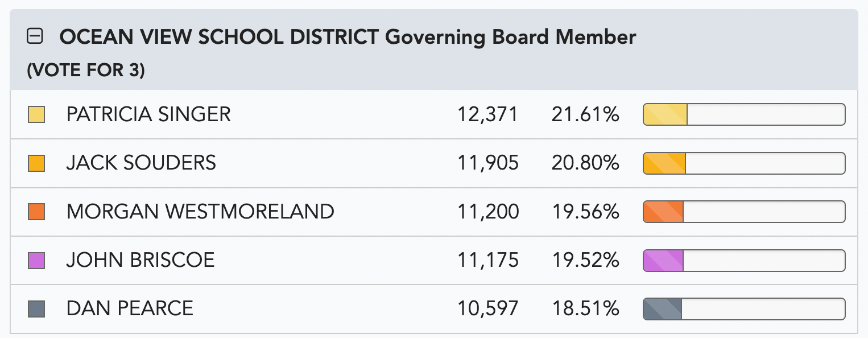The height and width of the screenshot is (338, 868).
Task: Click the progress bar for Dan Pearce
Action: tap(743, 308)
